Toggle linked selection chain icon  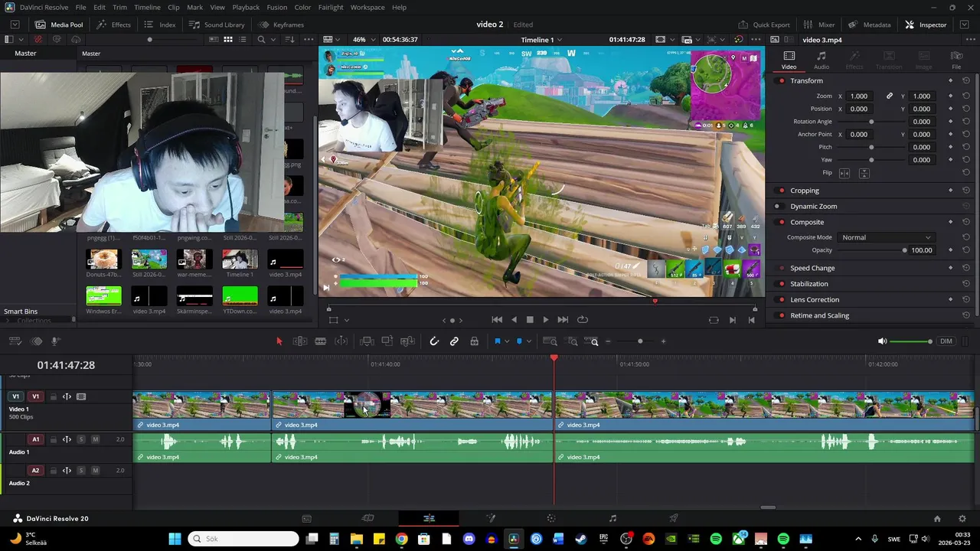[454, 341]
